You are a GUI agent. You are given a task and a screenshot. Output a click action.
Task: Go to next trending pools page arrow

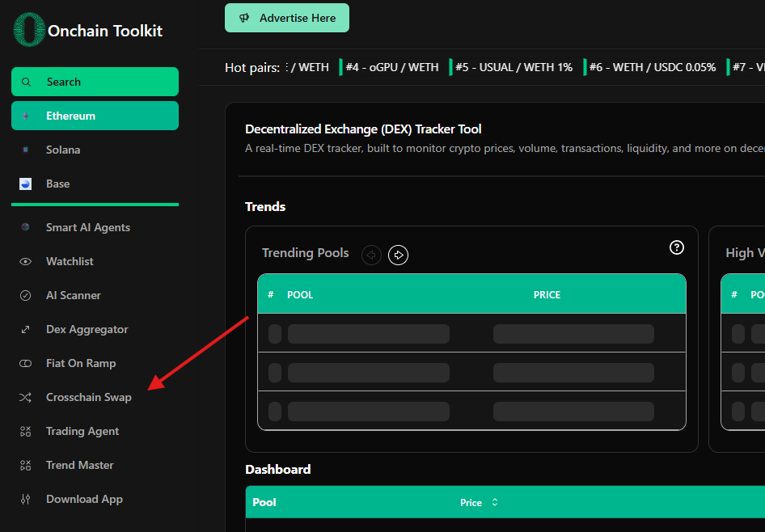pos(398,255)
